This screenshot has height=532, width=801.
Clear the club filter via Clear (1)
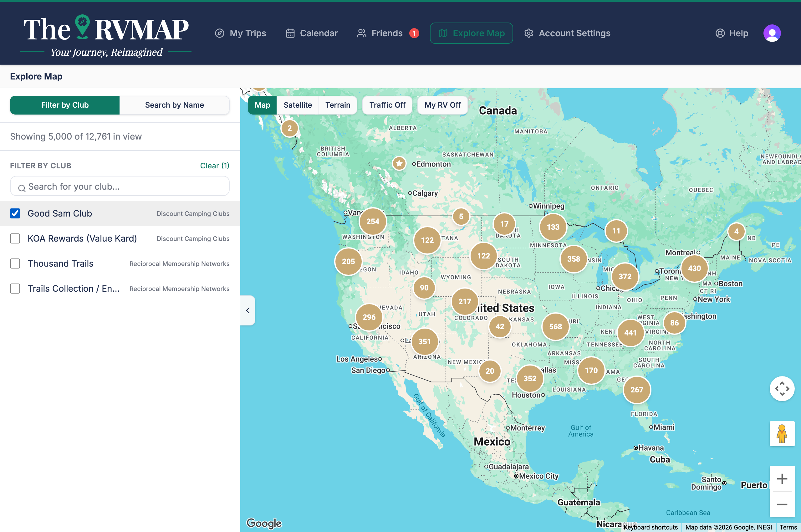tap(214, 166)
